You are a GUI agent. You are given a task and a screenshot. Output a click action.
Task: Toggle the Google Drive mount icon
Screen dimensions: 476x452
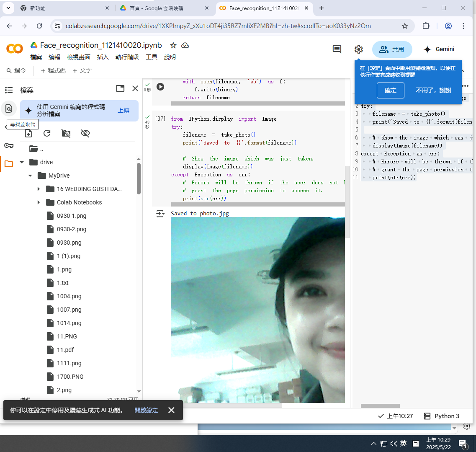point(66,133)
